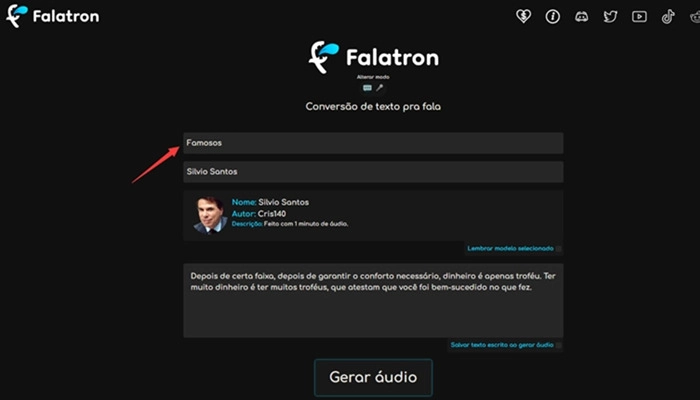This screenshot has height=400, width=700.
Task: Click the 'Alterar modo' label
Action: pyautogui.click(x=373, y=77)
